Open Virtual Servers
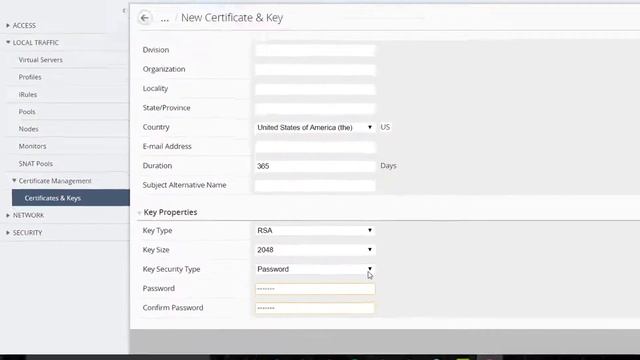This screenshot has height=360, width=640. (x=40, y=60)
